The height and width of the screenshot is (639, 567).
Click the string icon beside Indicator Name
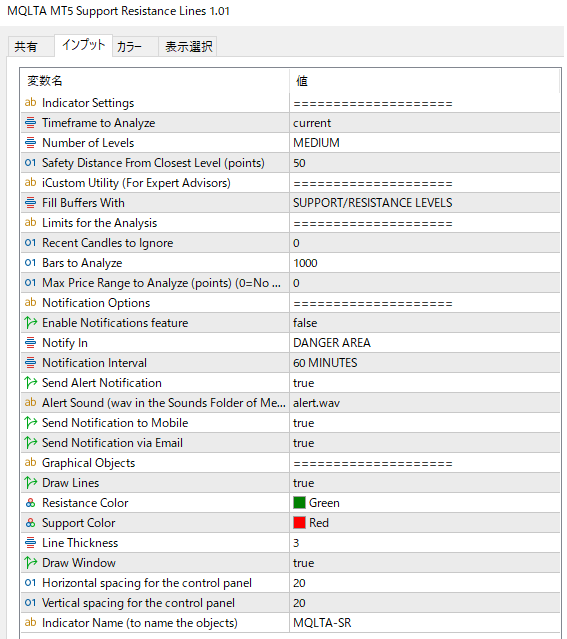(31, 622)
